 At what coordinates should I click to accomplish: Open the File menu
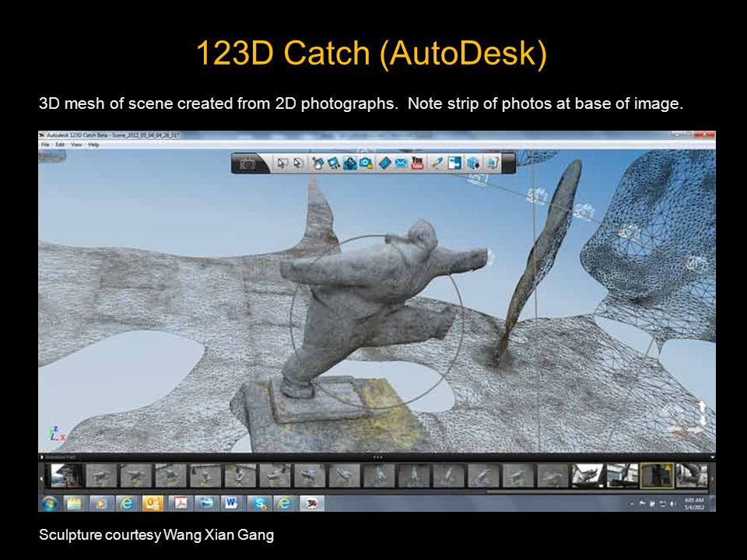(x=45, y=145)
